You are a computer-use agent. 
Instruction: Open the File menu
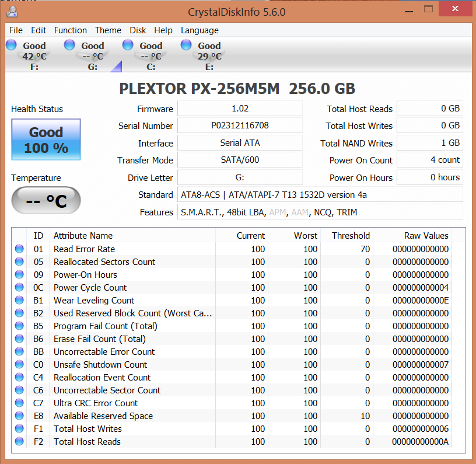coord(16,30)
